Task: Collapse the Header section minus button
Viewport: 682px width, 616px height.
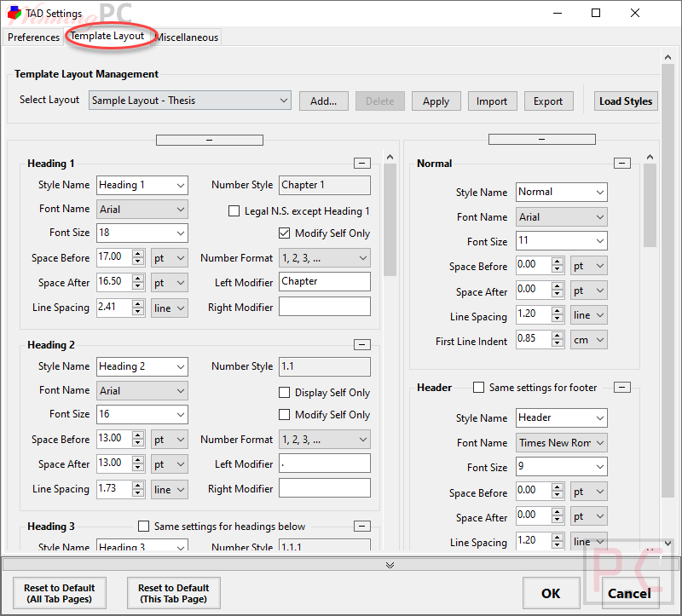Action: (x=622, y=387)
